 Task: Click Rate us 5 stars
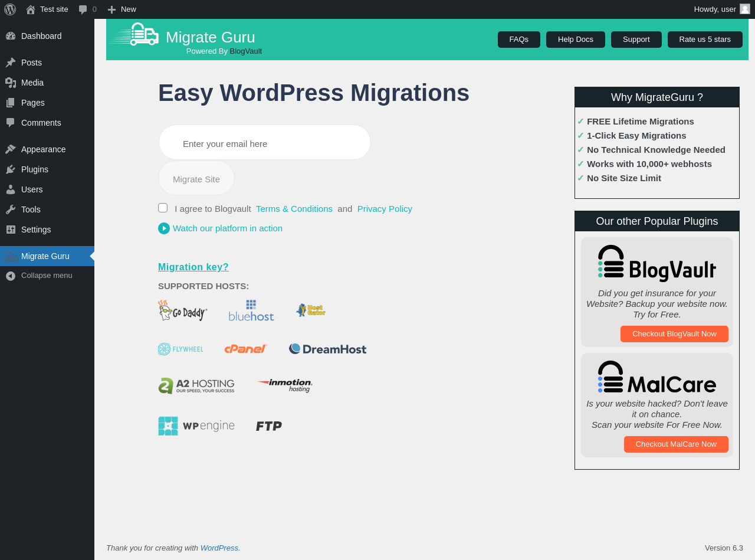pos(705,40)
